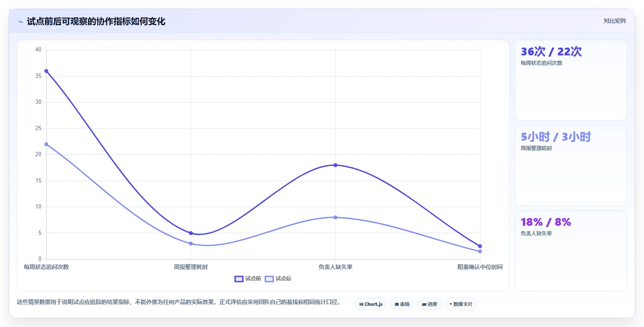Click the chart title 试点前后可观察的协作指标如何变化
This screenshot has width=644, height=327.
coord(96,21)
